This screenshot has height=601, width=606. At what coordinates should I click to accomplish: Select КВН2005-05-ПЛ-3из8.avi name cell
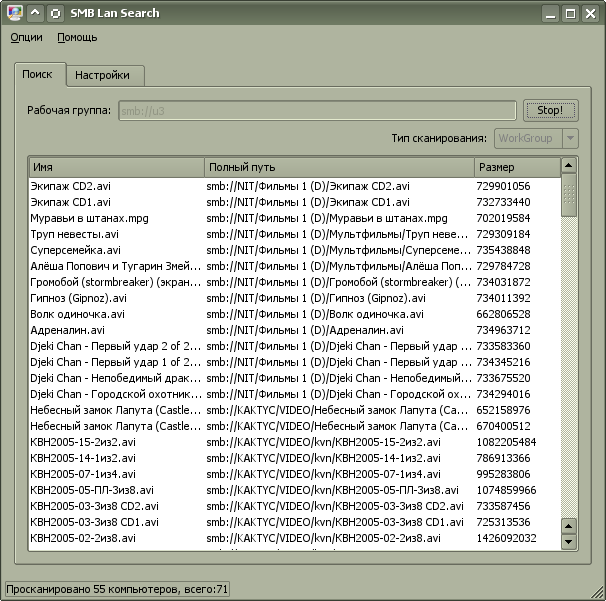92,490
